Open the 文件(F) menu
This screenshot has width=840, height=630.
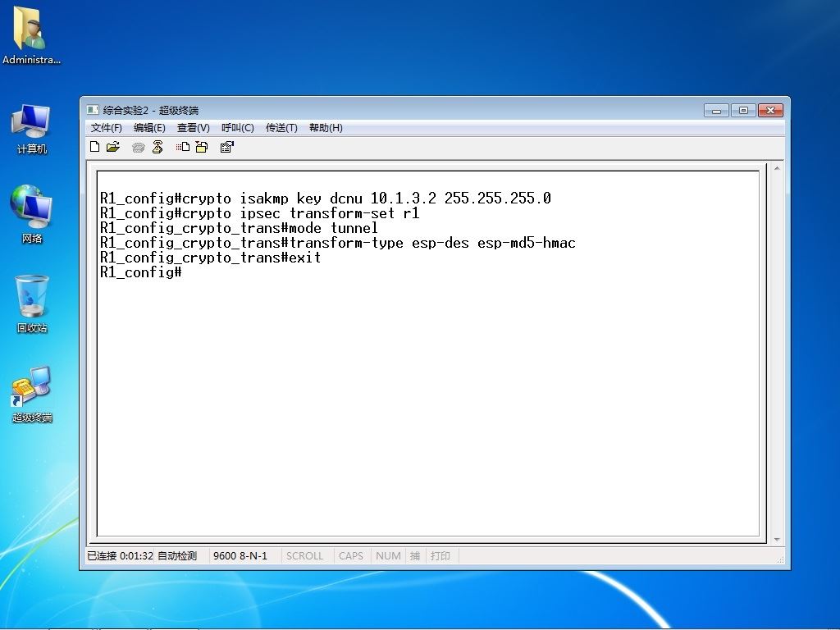tap(106, 127)
